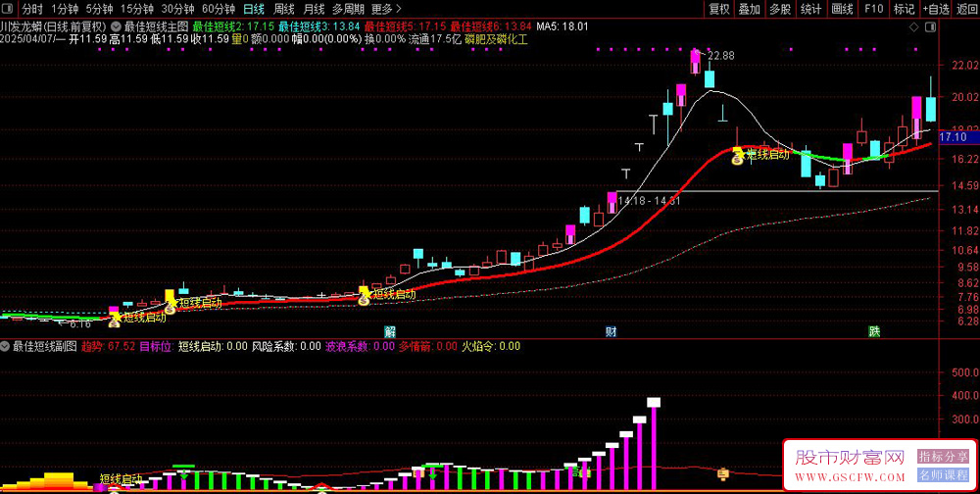The width and height of the screenshot is (980, 494).
Task: Click the 标记 mark button
Action: pos(905,9)
